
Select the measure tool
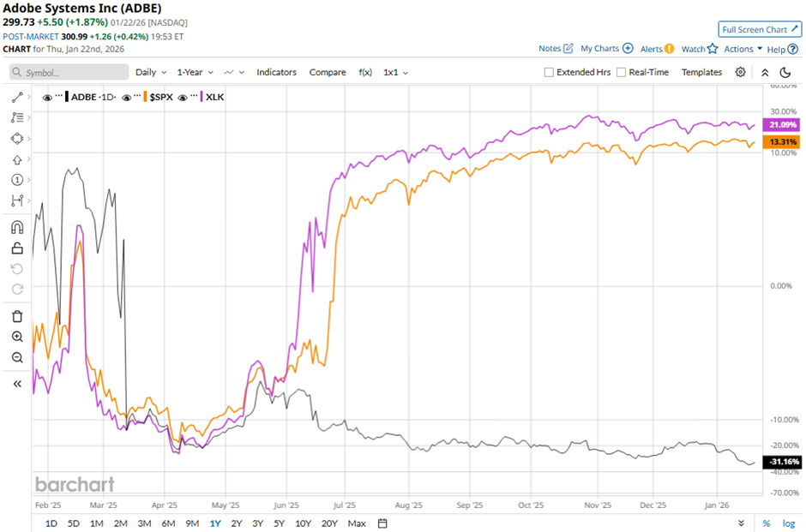17,200
